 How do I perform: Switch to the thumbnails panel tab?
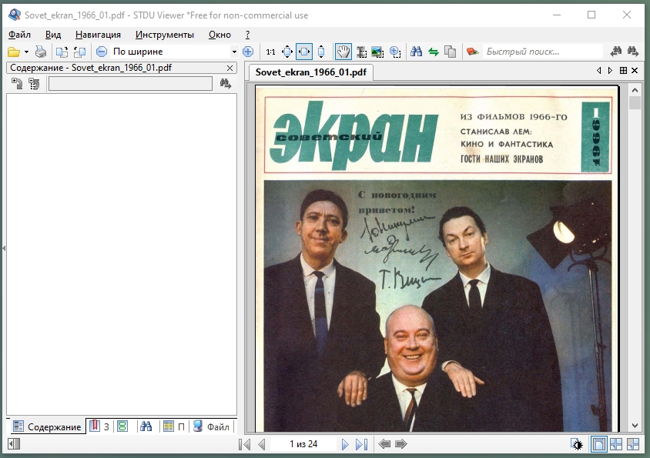point(123,426)
